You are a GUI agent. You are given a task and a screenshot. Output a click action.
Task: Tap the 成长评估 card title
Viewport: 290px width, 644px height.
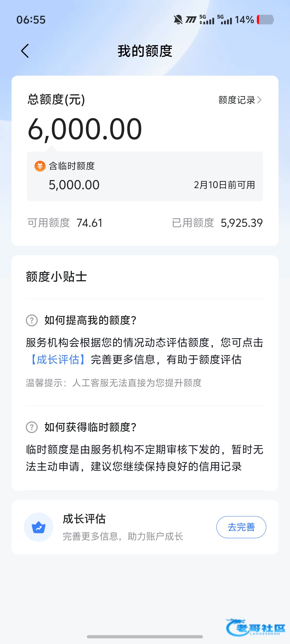[84, 519]
